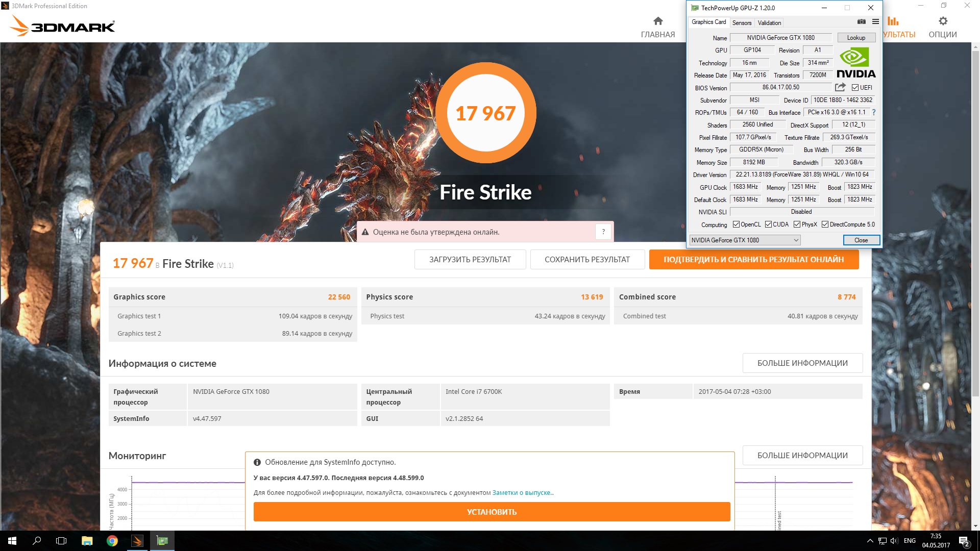Open the Заметки о выпуске link
980x551 pixels.
pyautogui.click(x=522, y=493)
